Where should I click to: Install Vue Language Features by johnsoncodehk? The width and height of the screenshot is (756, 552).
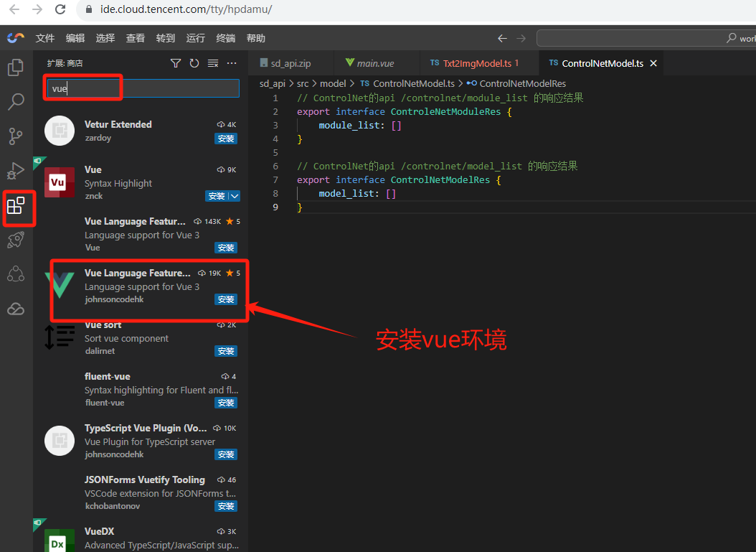coord(226,299)
